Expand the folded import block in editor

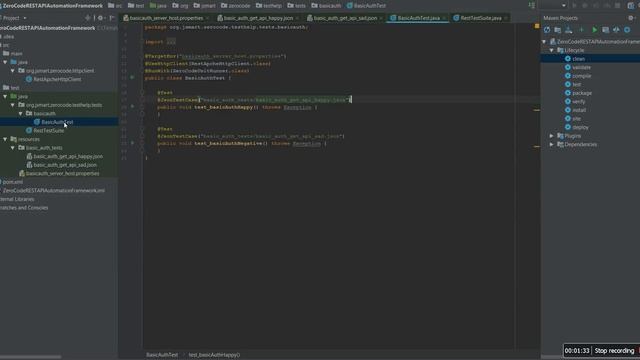(171, 42)
